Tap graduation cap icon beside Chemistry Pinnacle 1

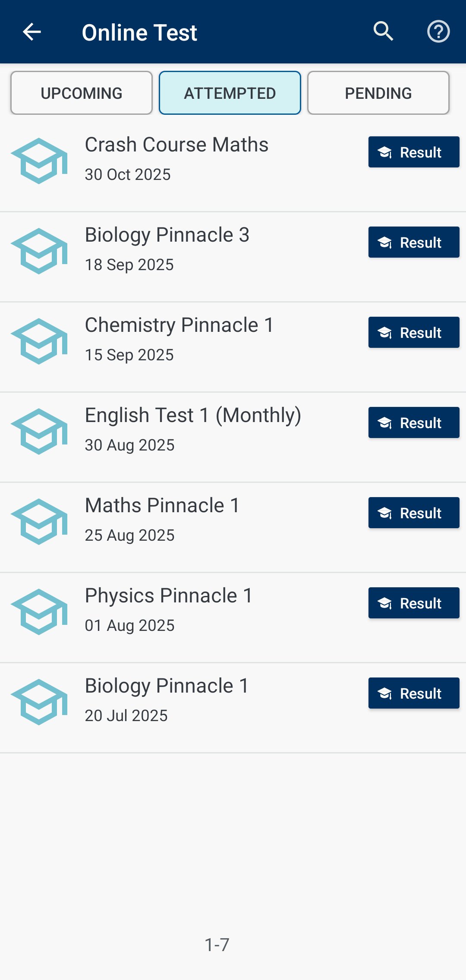point(39,341)
